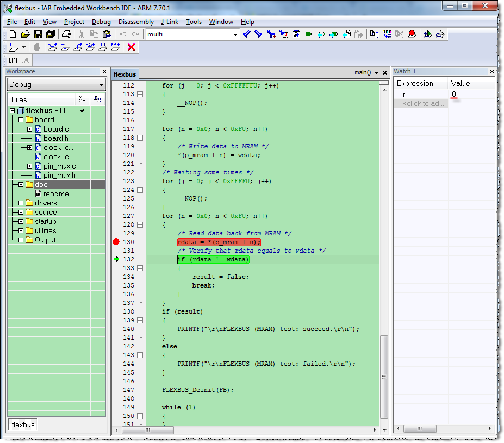The image size is (504, 443).
Task: Expand the drivers folder in tree
Action: (x=21, y=203)
